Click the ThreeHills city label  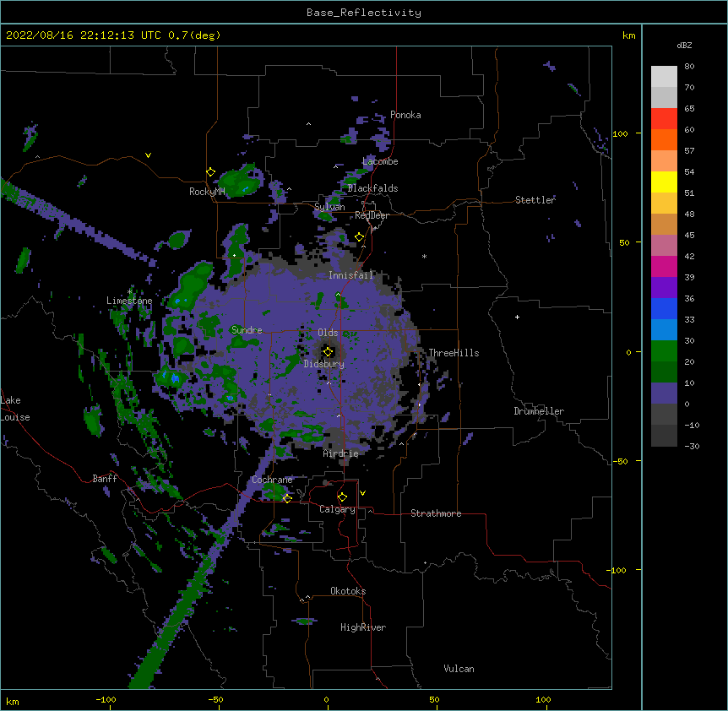(x=454, y=353)
